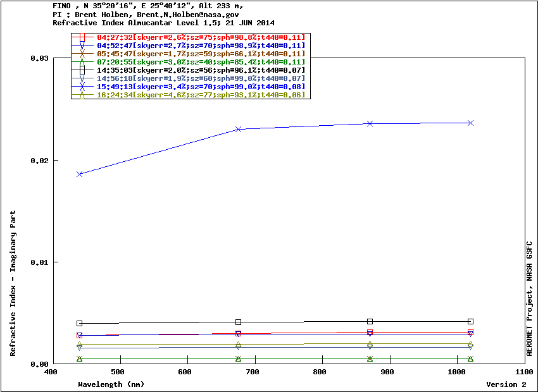Select the 15:49:13 legend text entry

coord(201,87)
